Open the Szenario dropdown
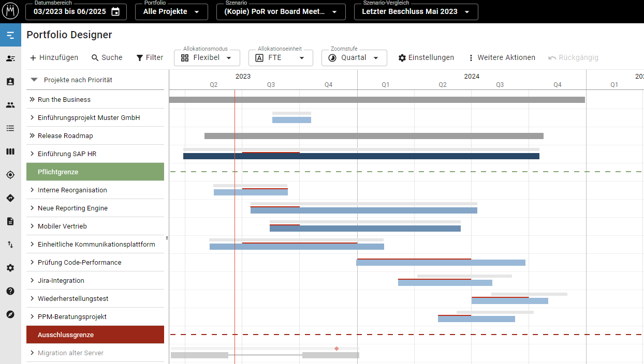The width and height of the screenshot is (644, 364). pyautogui.click(x=281, y=11)
